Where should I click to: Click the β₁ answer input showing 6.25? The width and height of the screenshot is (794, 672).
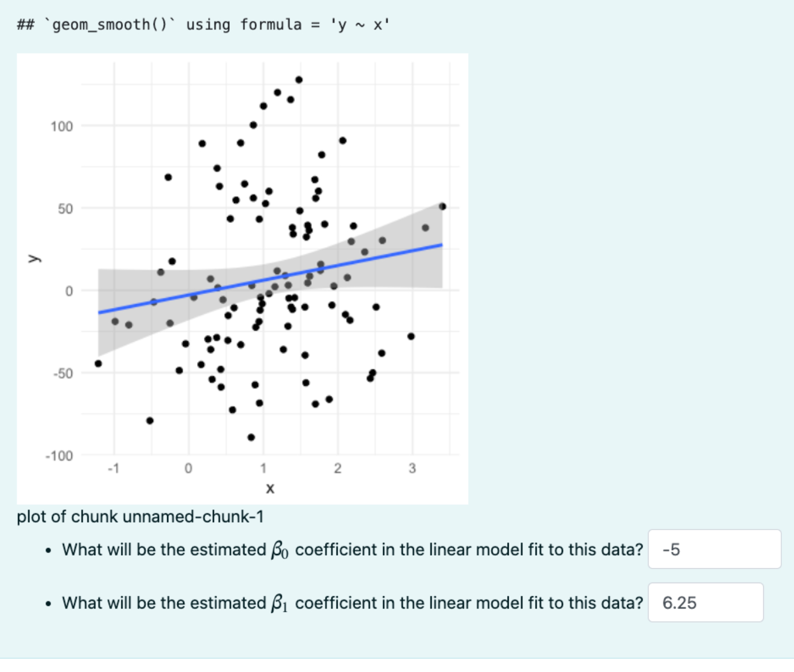(705, 603)
